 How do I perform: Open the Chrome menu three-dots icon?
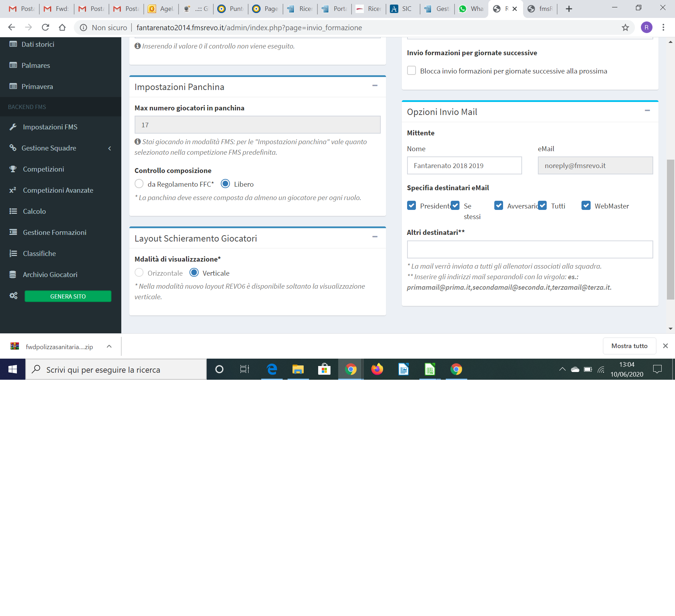click(663, 27)
